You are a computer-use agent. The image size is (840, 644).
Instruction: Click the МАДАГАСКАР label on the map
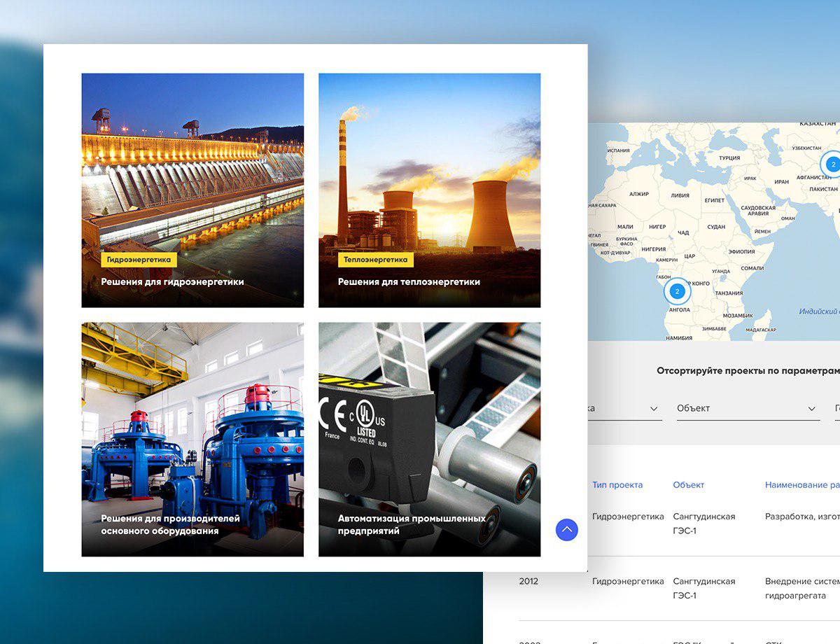click(x=761, y=329)
